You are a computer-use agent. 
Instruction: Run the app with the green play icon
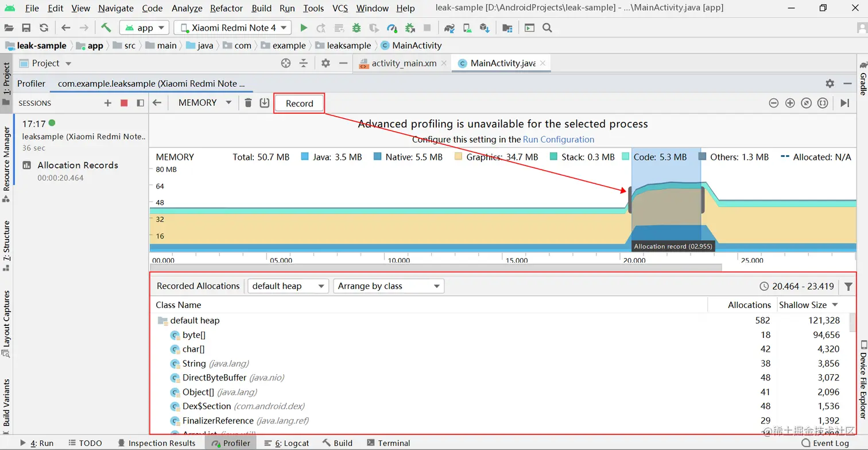(x=304, y=28)
